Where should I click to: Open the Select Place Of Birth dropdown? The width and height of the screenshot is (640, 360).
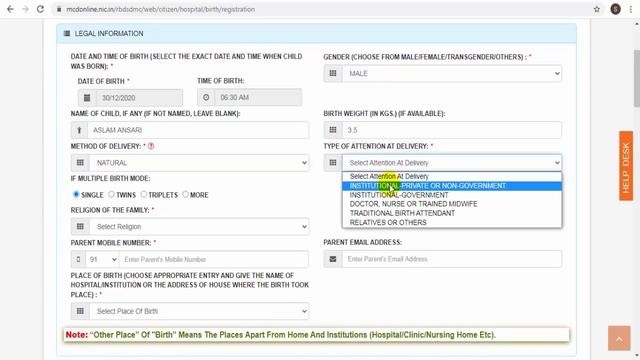click(199, 311)
